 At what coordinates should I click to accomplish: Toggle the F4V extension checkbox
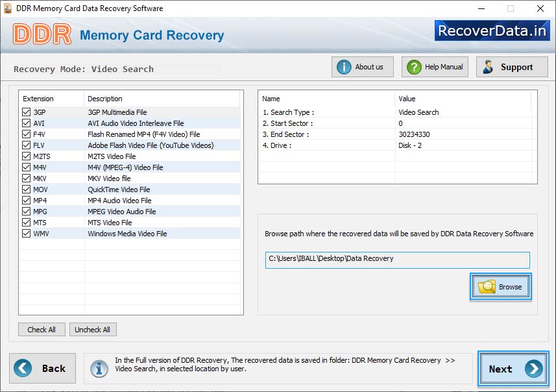(26, 134)
